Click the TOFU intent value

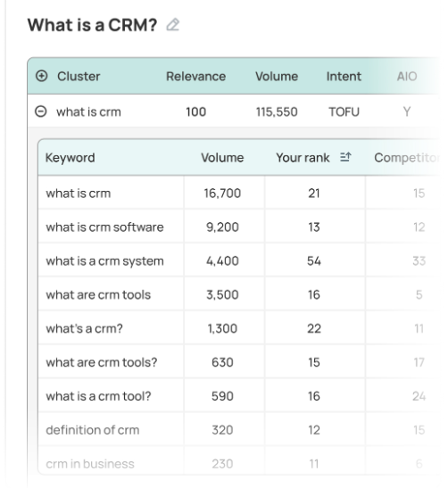tap(344, 112)
